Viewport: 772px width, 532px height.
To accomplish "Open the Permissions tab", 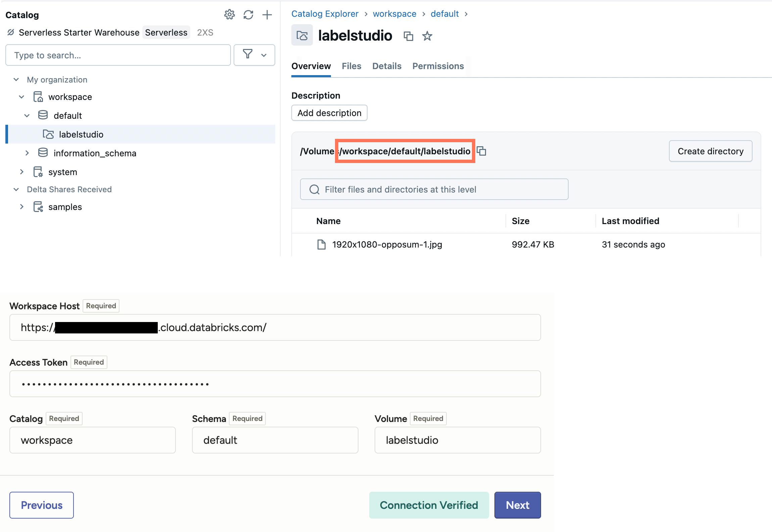I will click(x=438, y=66).
